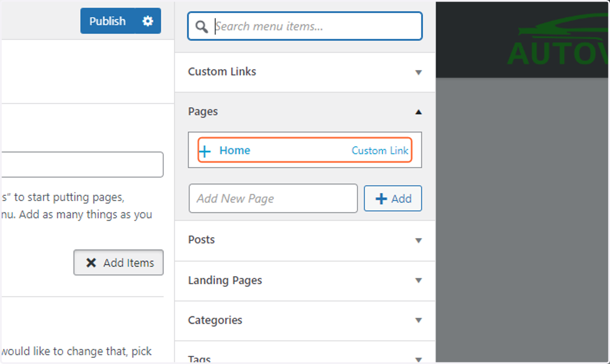This screenshot has width=610, height=364.
Task: Click the menu name text field
Action: click(82, 164)
